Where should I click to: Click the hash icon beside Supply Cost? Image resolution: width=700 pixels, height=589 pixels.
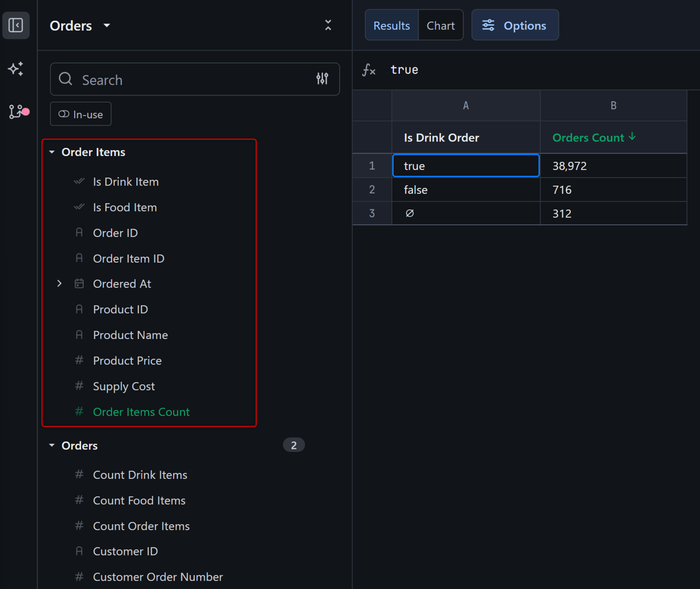tap(79, 386)
